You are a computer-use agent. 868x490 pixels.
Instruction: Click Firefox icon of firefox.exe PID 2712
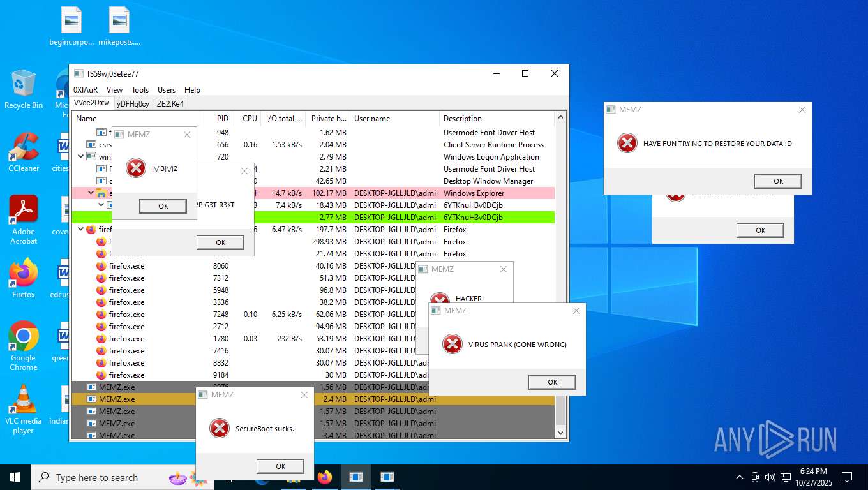point(101,327)
